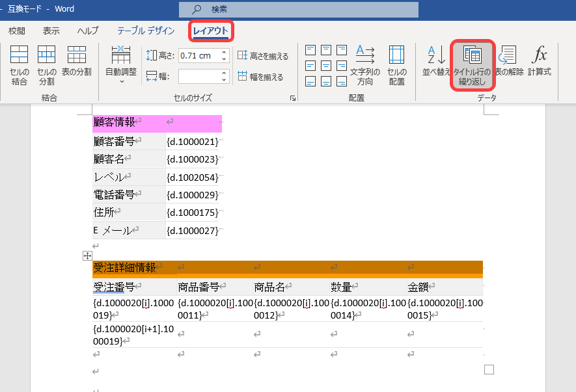This screenshot has height=392, width=576.
Task: Click the セルの配置 cell margins icon
Action: [396, 65]
